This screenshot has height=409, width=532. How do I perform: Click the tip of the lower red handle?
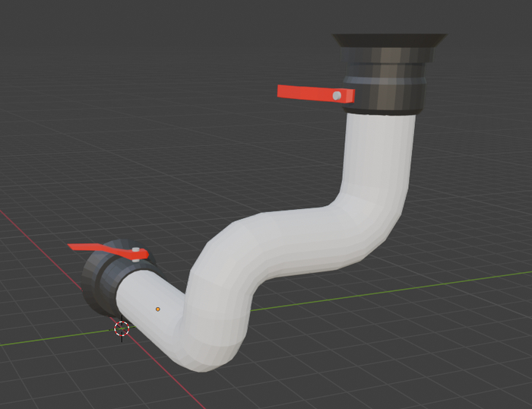tap(73, 247)
